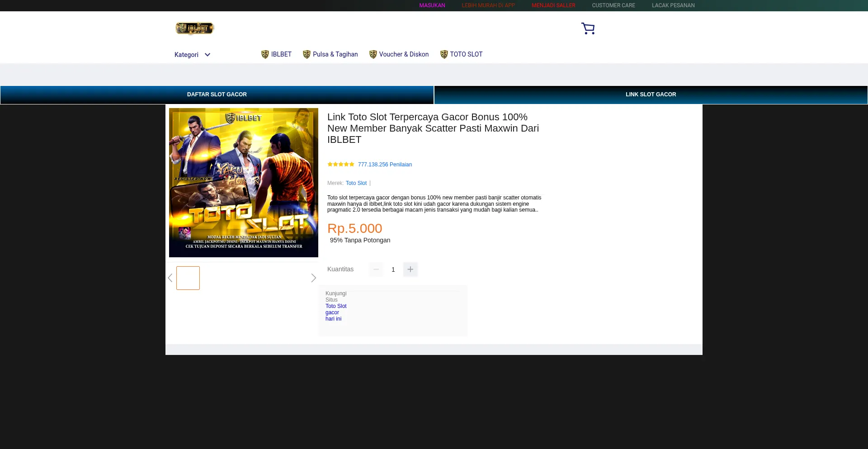Viewport: 868px width, 449px height.
Task: Click shield icon beside TOTO SLOT
Action: [x=444, y=55]
